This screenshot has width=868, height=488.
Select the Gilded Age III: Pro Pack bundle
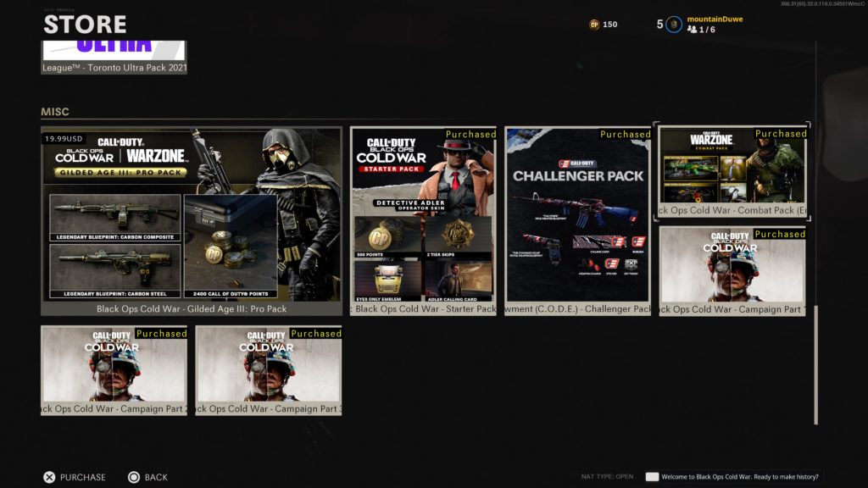point(192,221)
